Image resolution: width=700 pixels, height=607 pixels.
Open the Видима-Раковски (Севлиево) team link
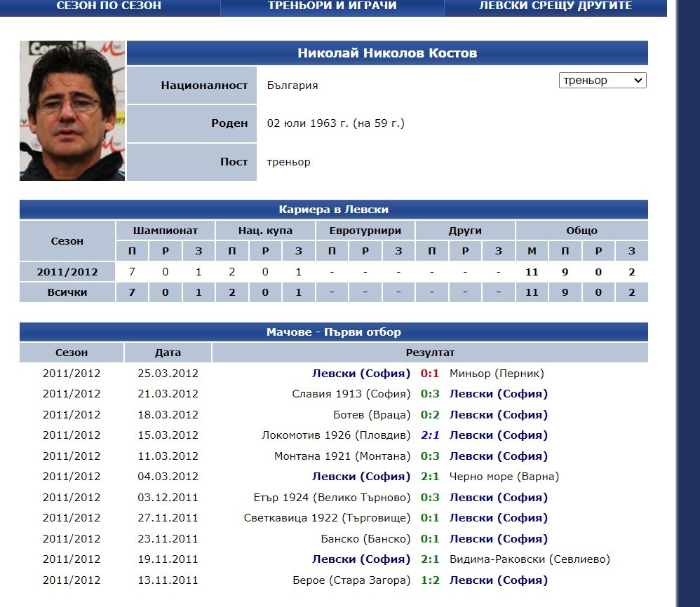530,559
